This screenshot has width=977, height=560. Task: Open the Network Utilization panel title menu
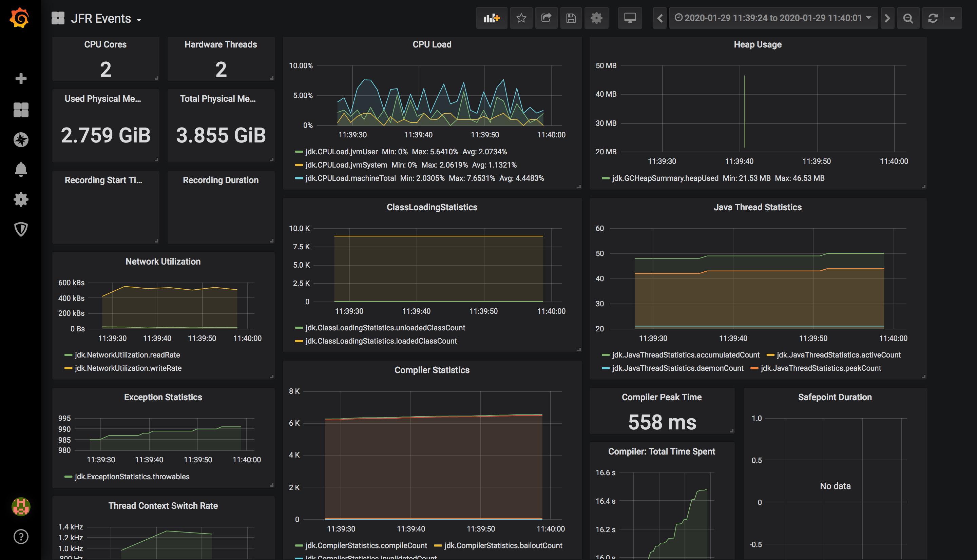[163, 262]
